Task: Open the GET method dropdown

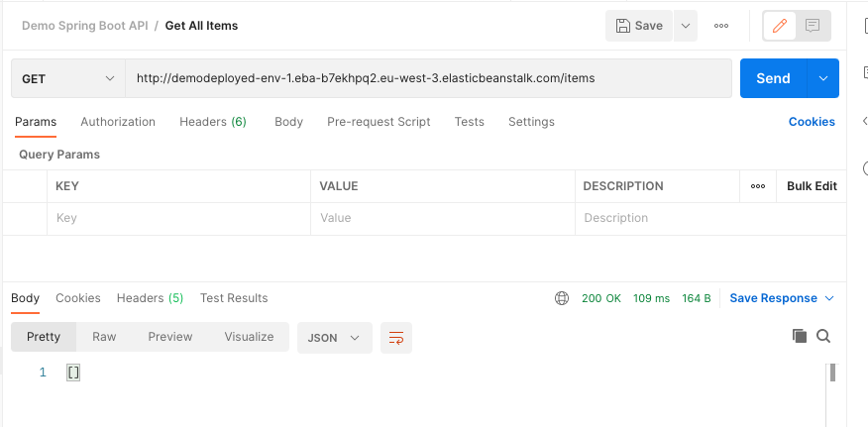Action: pyautogui.click(x=68, y=78)
